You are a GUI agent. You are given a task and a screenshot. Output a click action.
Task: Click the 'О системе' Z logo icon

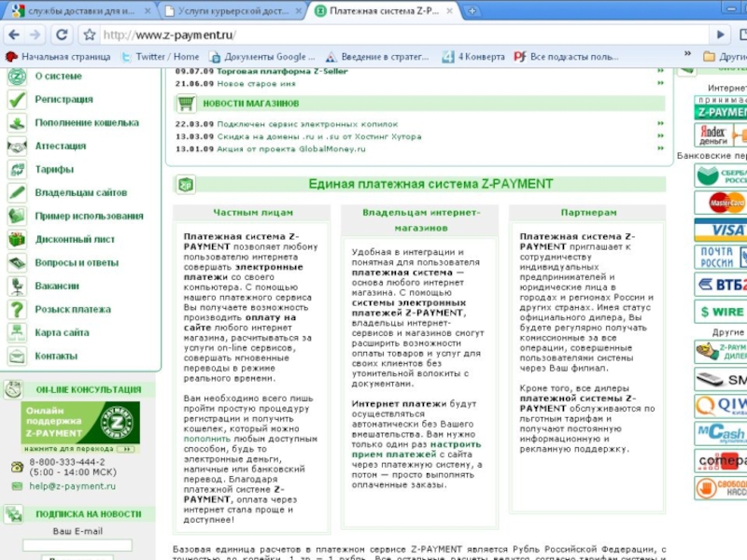pyautogui.click(x=17, y=77)
